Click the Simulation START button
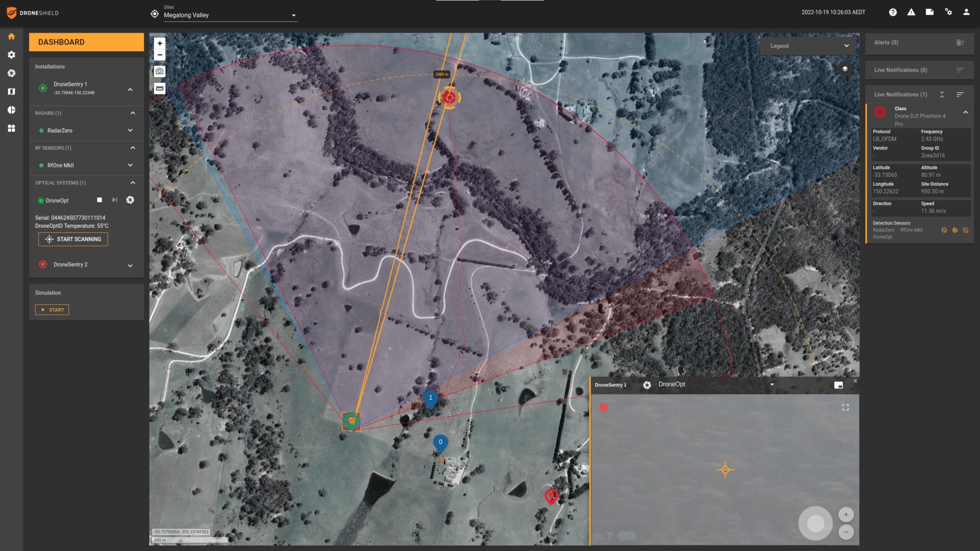The image size is (980, 551). [x=52, y=310]
